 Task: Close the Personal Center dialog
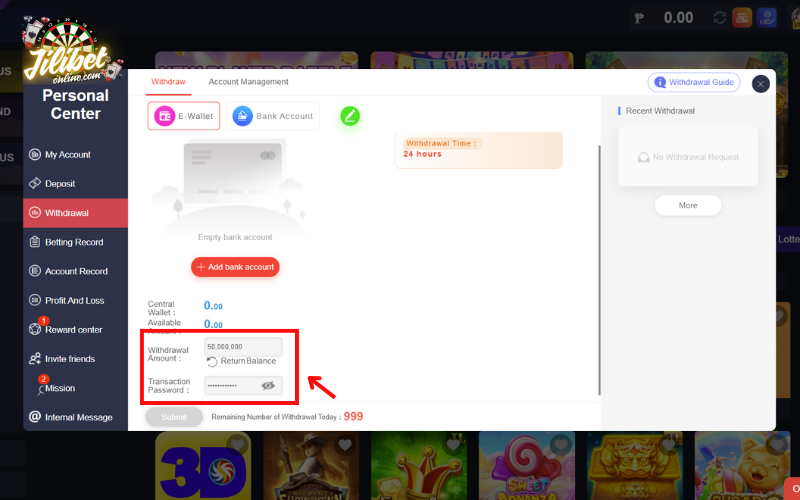tap(760, 84)
